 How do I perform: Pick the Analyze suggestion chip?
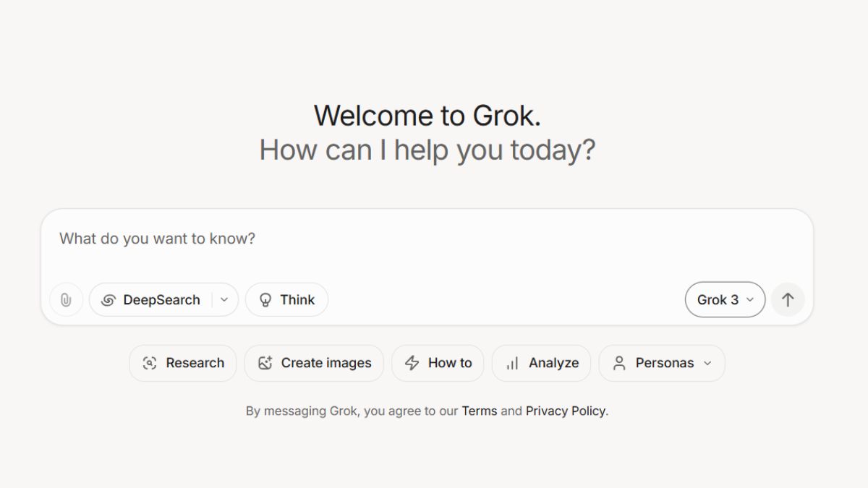tap(541, 363)
